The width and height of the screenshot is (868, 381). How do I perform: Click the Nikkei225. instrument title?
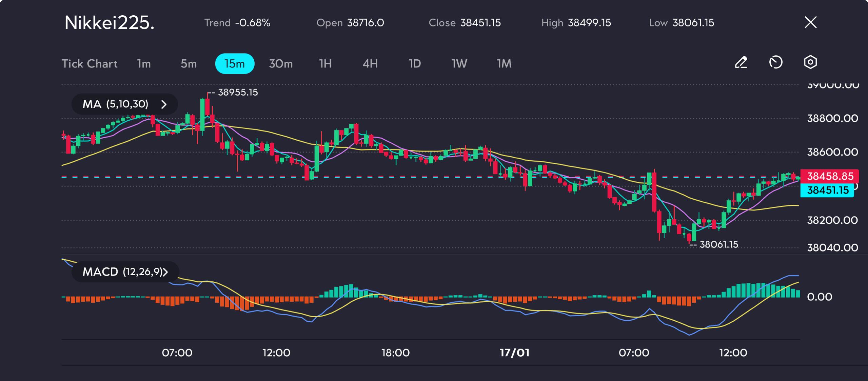click(x=109, y=23)
